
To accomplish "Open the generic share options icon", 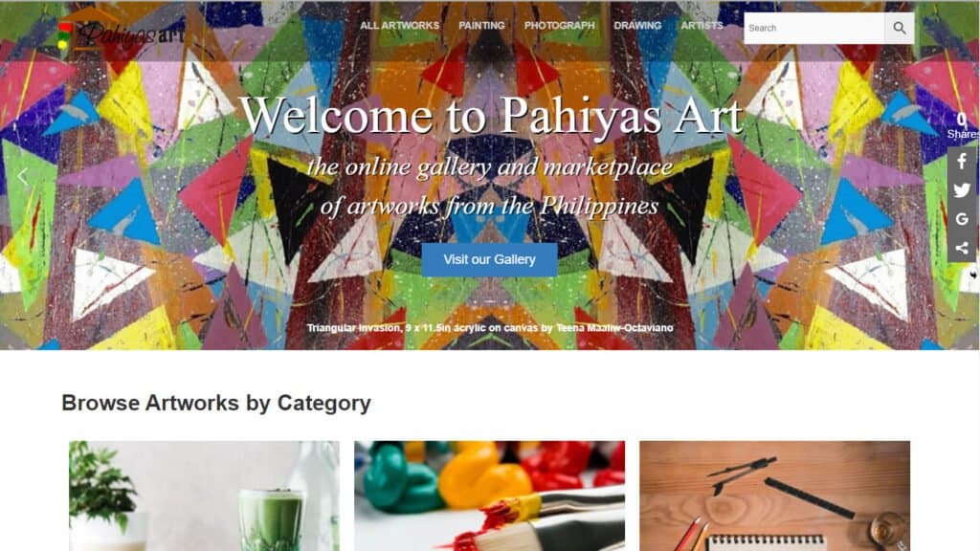I will 962,248.
